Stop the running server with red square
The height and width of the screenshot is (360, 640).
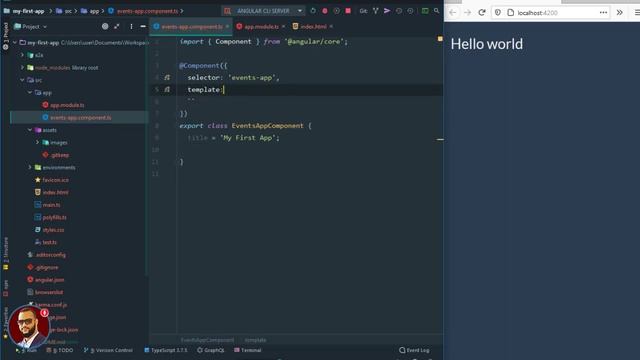[348, 11]
